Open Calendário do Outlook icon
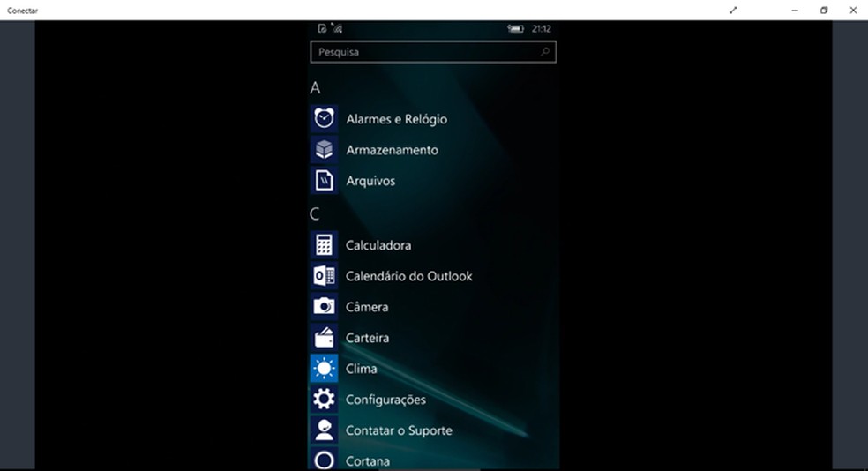The image size is (868, 471). click(x=324, y=275)
